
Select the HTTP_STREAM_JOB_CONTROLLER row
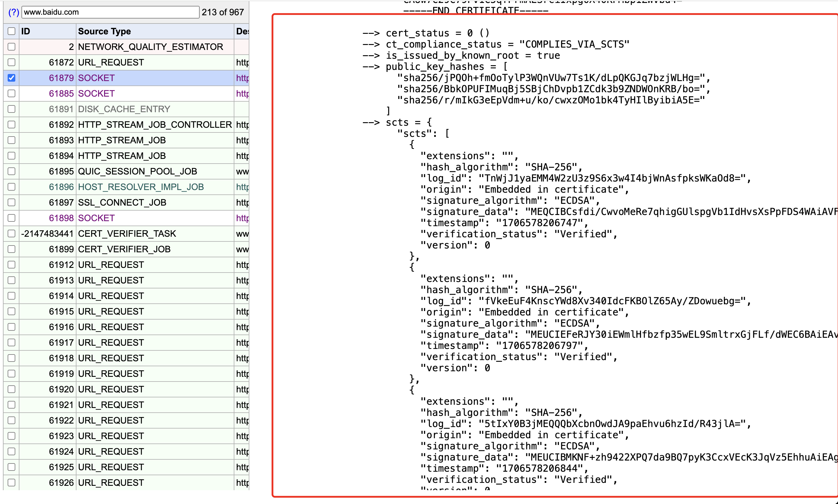click(x=155, y=125)
